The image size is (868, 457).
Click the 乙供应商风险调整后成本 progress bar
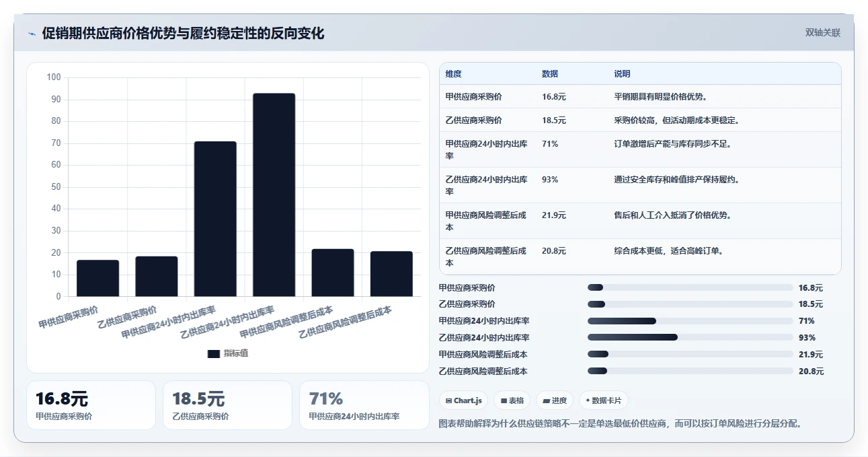click(691, 371)
